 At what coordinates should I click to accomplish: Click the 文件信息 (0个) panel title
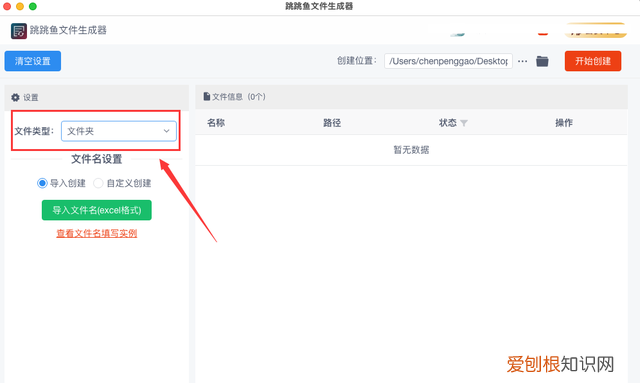pyautogui.click(x=239, y=97)
